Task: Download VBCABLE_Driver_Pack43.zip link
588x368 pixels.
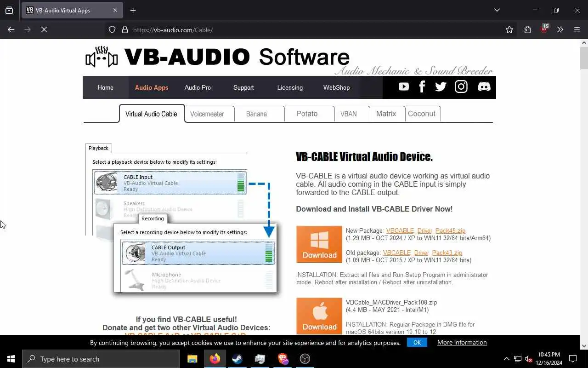Action: click(x=423, y=253)
